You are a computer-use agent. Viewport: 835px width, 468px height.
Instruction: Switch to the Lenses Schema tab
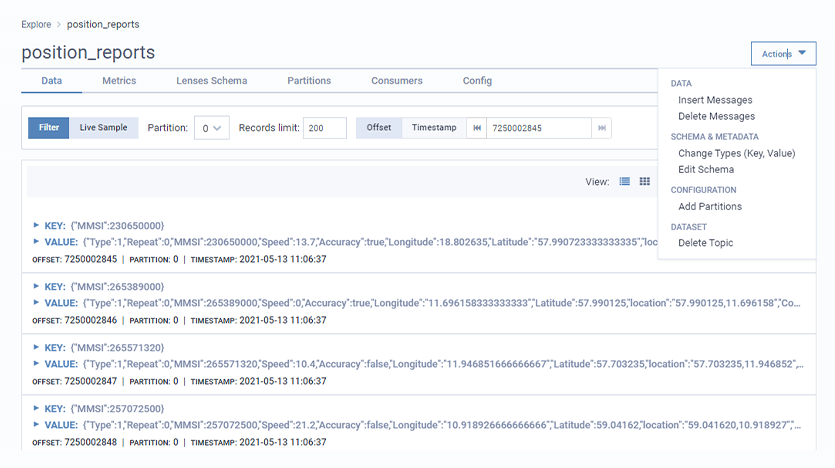coord(211,81)
